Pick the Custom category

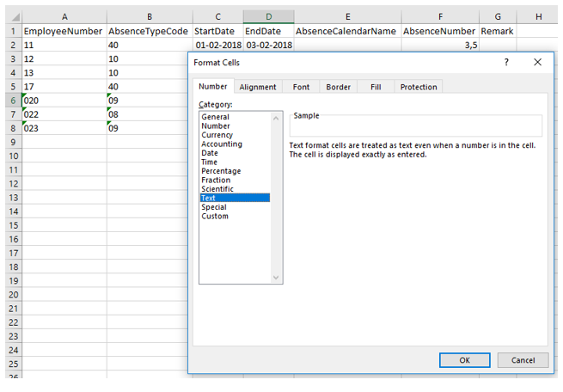pos(215,216)
